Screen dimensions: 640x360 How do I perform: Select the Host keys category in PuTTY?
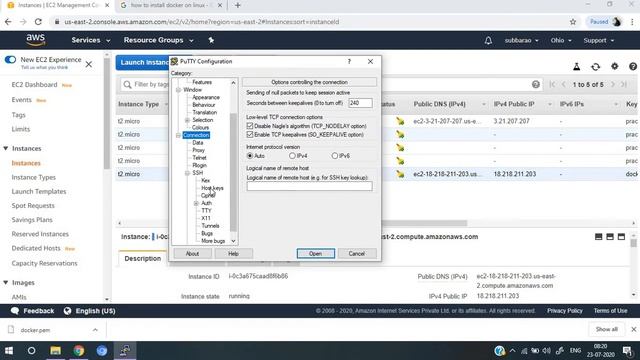[x=212, y=188]
